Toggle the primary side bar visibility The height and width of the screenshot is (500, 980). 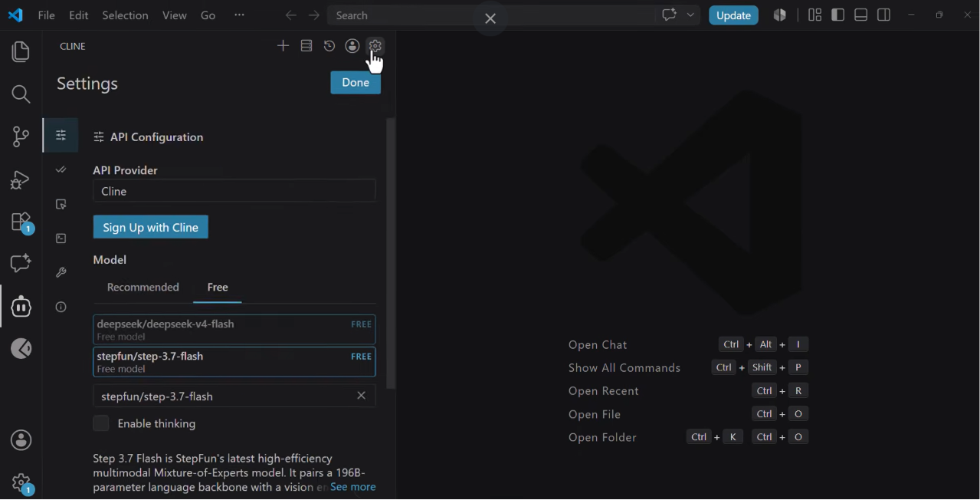(837, 15)
